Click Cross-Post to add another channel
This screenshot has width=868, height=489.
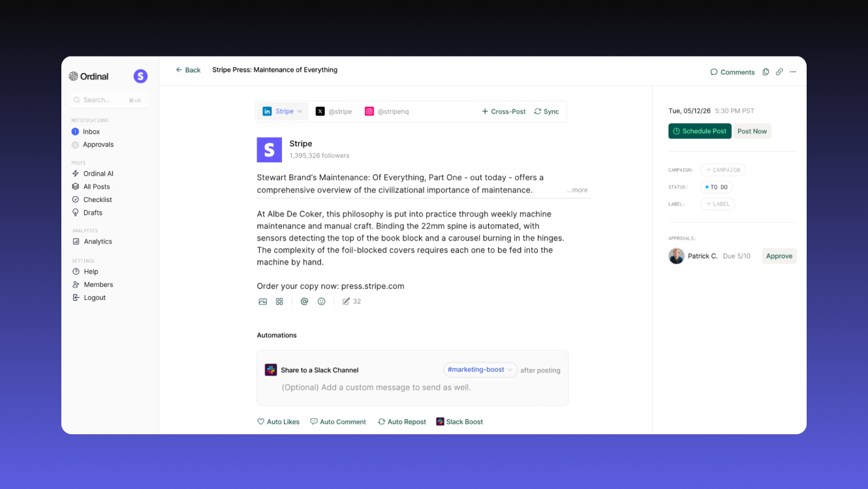(504, 111)
